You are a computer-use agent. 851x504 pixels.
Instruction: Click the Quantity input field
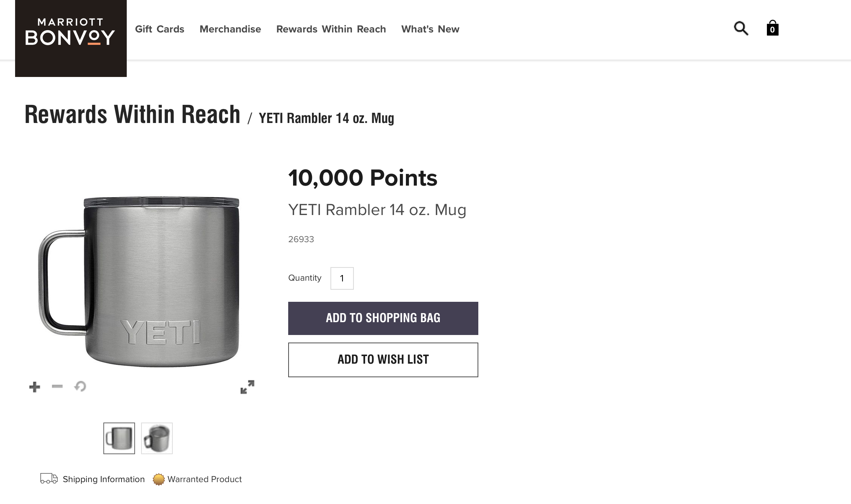pyautogui.click(x=342, y=278)
